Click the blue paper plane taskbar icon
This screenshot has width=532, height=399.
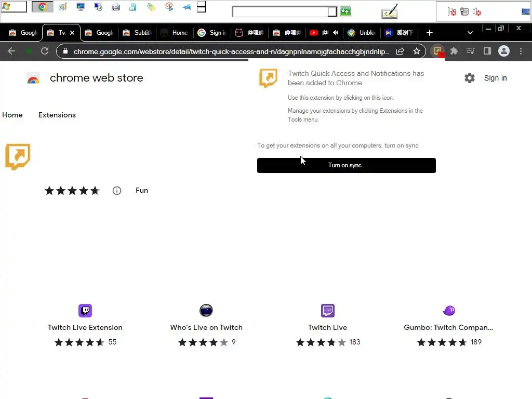(x=187, y=7)
